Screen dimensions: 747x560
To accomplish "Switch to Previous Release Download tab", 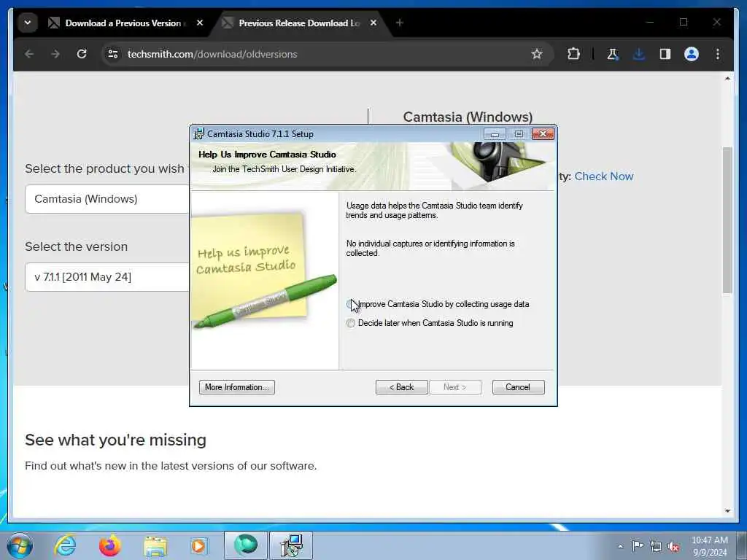I will pyautogui.click(x=298, y=23).
